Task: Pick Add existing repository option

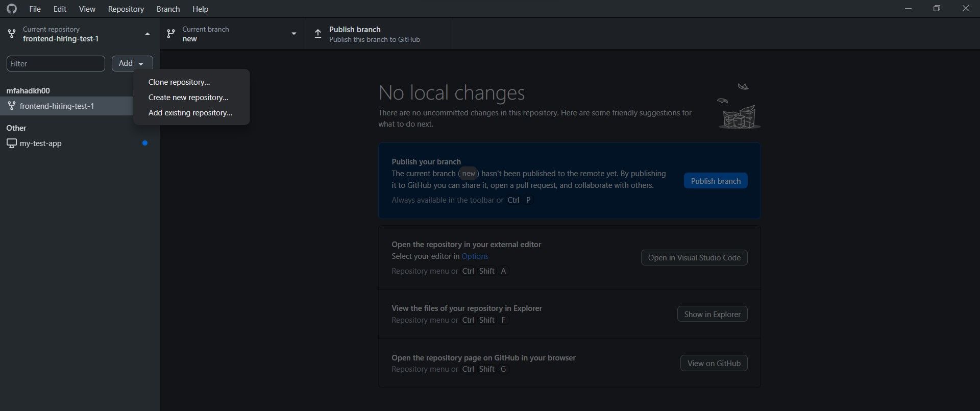Action: (x=190, y=113)
